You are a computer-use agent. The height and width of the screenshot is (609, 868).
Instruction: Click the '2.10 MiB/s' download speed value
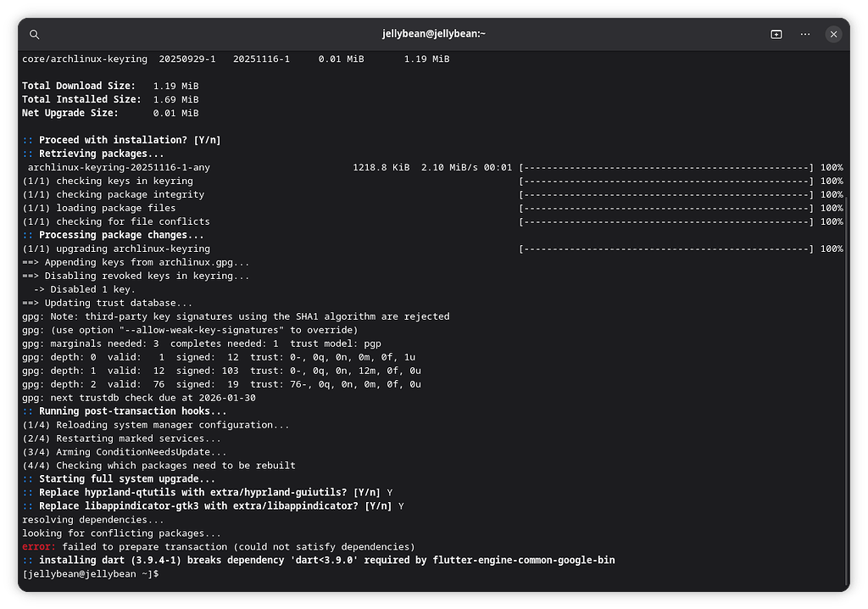pos(449,167)
